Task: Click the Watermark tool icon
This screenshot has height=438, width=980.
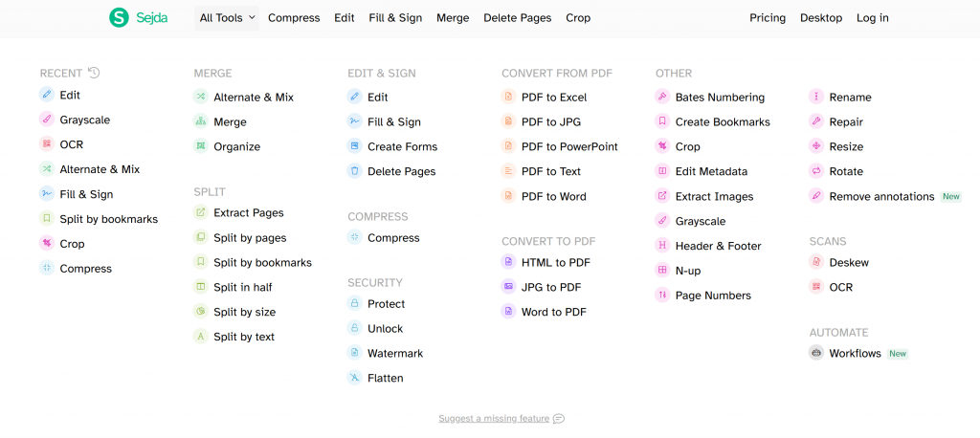Action: [354, 353]
